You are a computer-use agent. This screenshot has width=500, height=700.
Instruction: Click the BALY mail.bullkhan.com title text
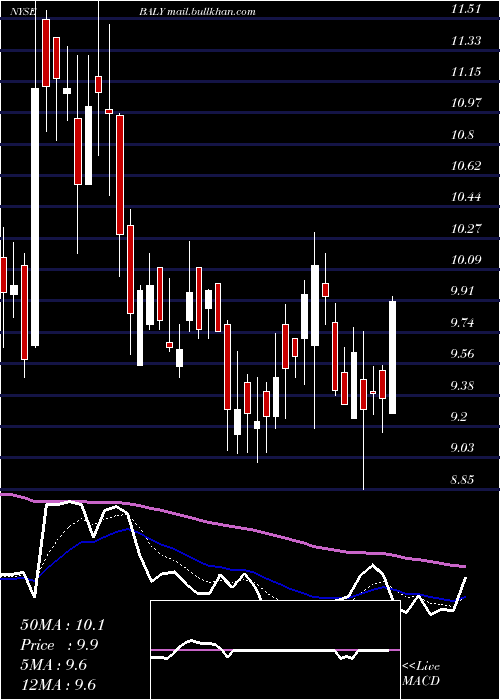tap(197, 12)
